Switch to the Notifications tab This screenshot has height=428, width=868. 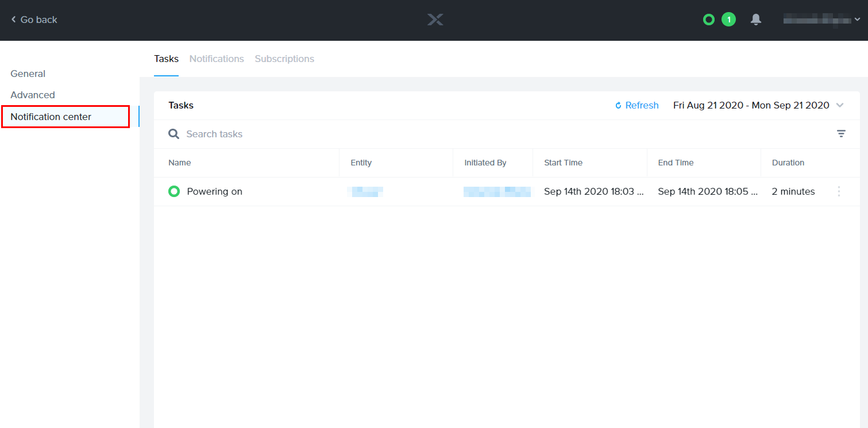pyautogui.click(x=217, y=59)
